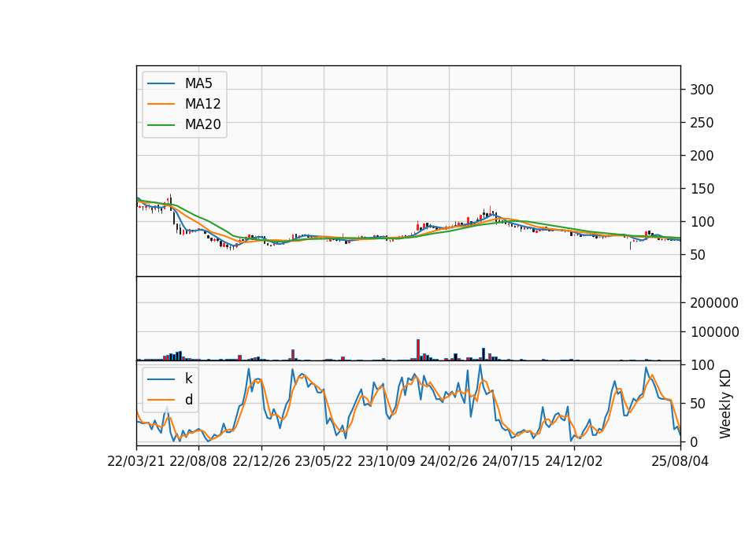Viewport: 756px width, 543px height.
Task: Click the 24/12/02 date tick label
Action: (574, 461)
